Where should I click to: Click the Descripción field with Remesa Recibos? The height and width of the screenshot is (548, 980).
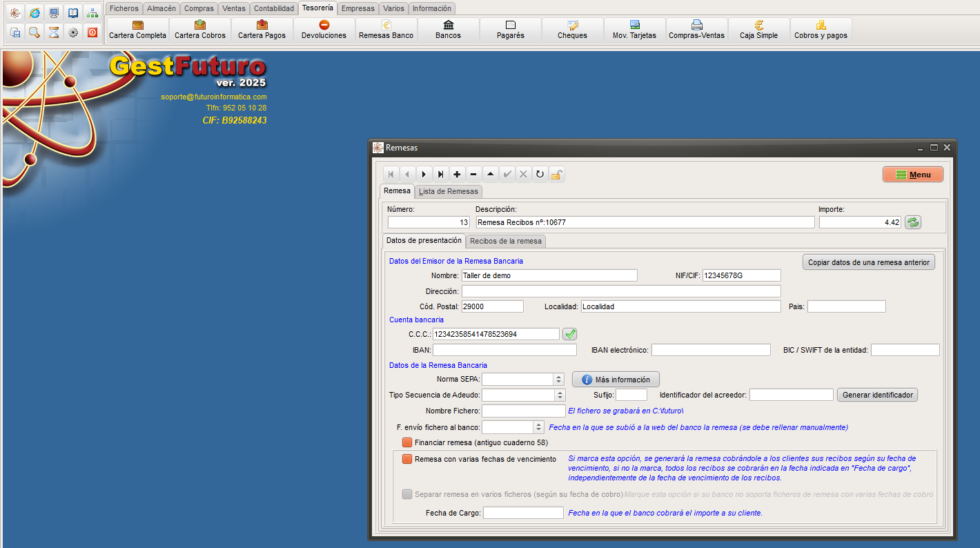645,222
